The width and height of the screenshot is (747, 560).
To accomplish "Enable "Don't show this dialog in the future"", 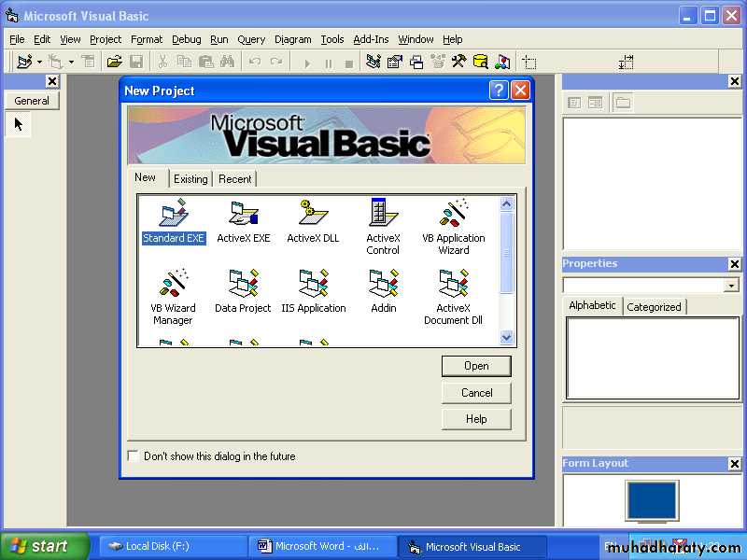I will click(134, 456).
